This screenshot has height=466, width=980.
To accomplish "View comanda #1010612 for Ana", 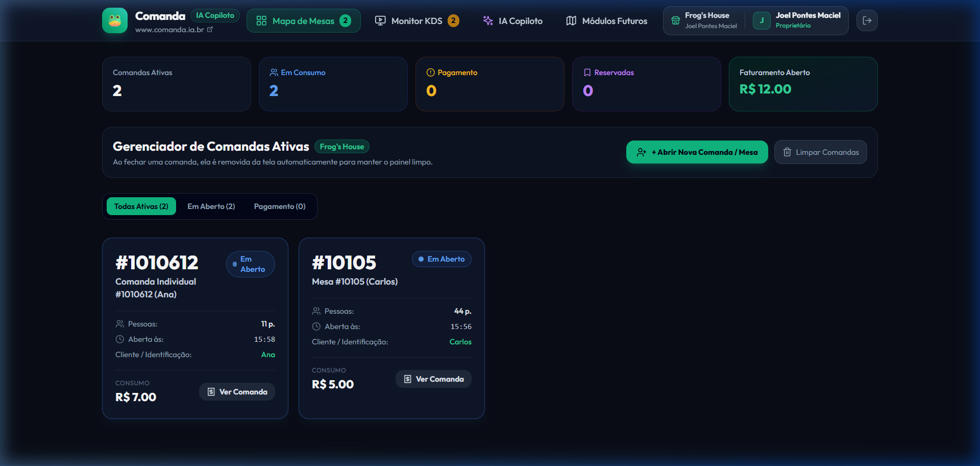I will point(237,392).
